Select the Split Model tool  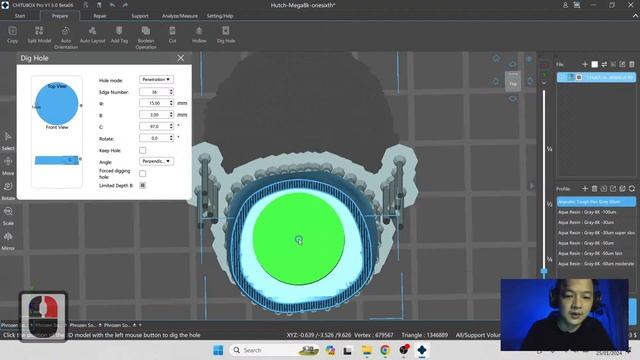click(39, 34)
